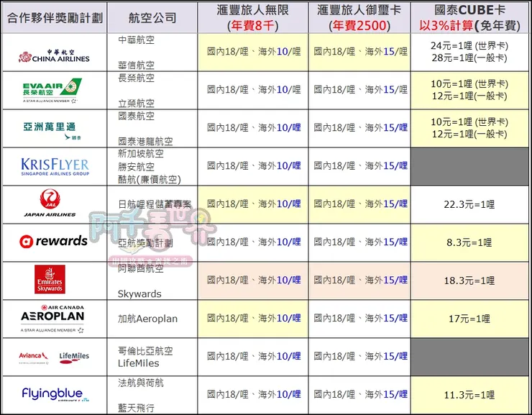
Task: Click the Air Canada Aeroplan logo
Action: 52,319
